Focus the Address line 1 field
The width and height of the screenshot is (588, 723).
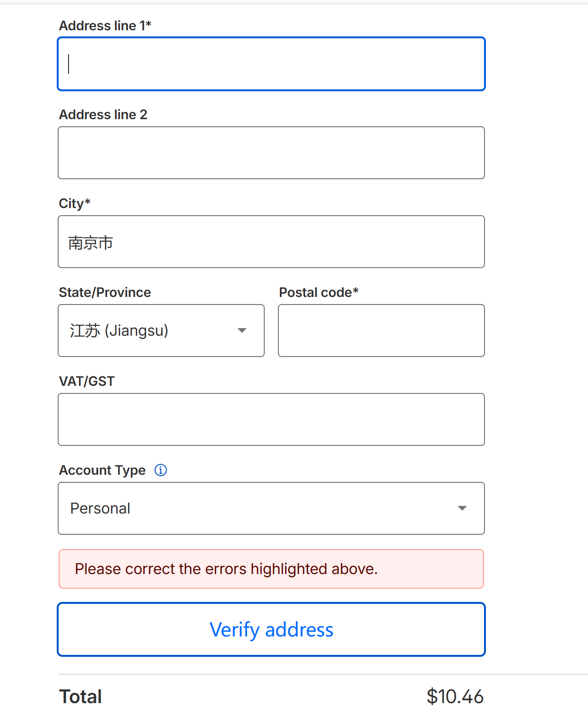pyautogui.click(x=271, y=64)
